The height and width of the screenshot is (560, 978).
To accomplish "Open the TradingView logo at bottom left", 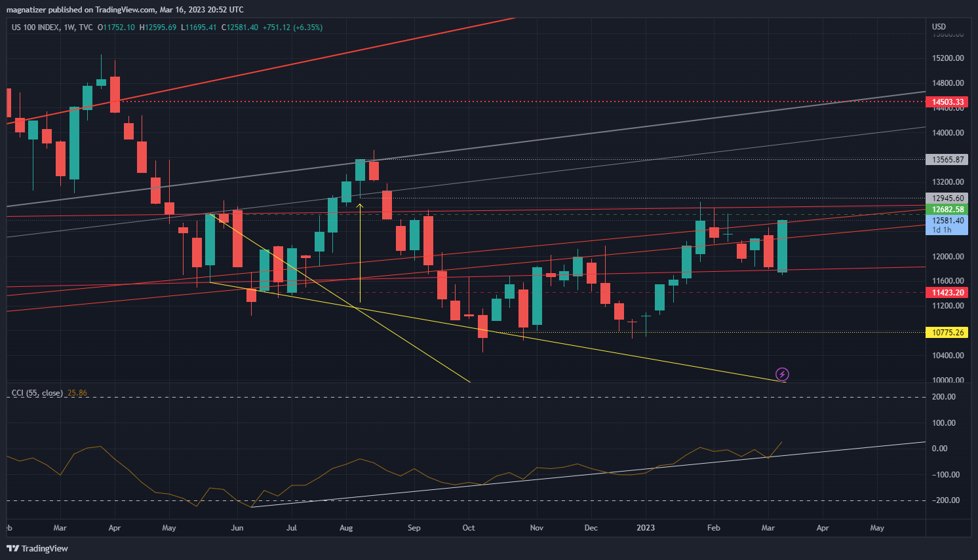I will tap(37, 548).
